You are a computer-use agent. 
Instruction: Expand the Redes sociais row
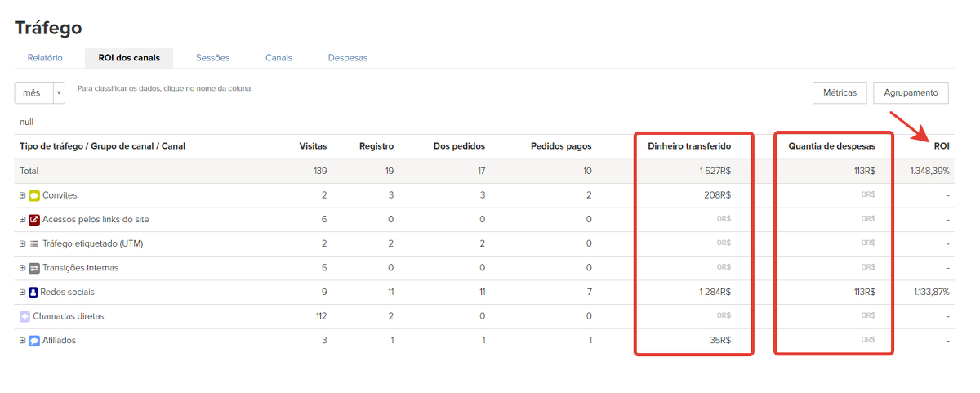[x=23, y=293]
